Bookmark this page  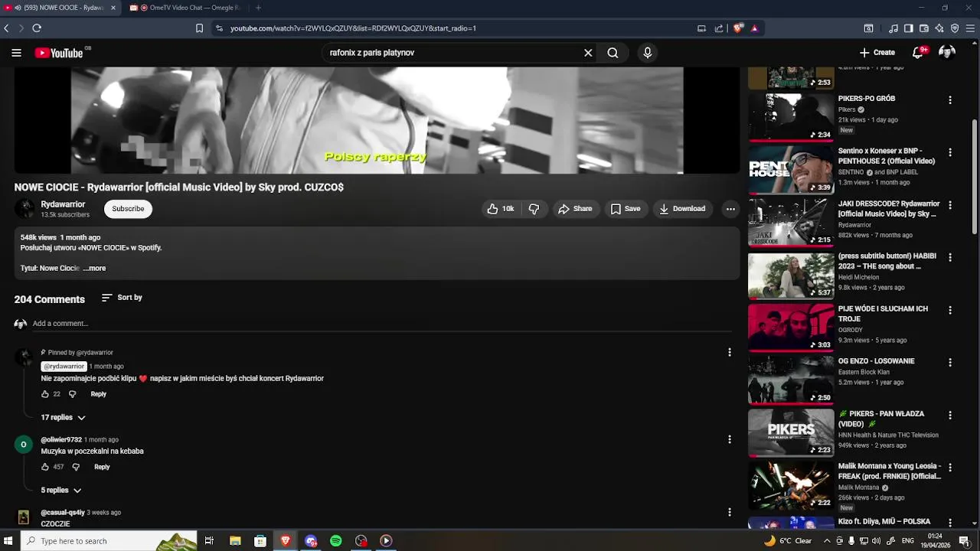199,28
